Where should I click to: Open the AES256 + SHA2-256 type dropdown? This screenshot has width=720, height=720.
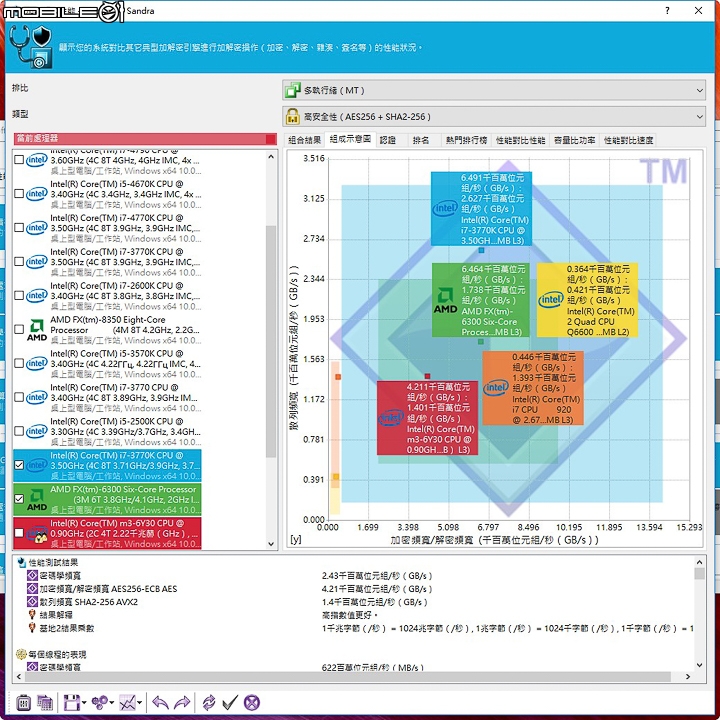click(x=494, y=117)
